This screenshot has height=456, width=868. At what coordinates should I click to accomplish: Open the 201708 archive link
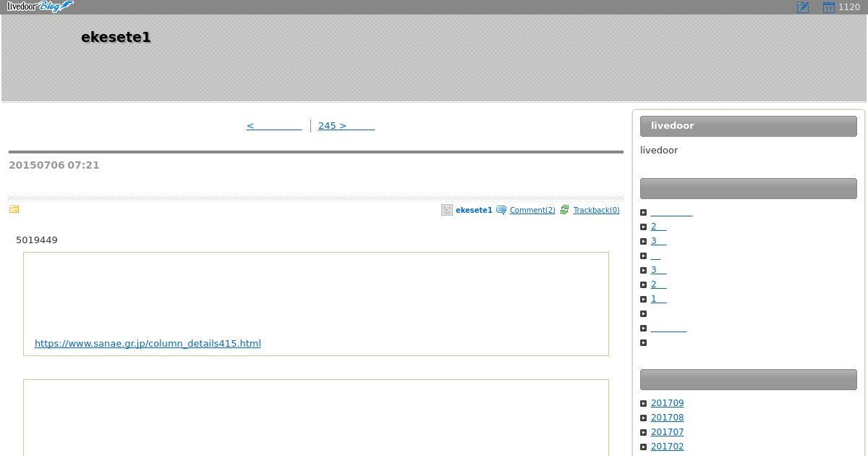point(667,418)
